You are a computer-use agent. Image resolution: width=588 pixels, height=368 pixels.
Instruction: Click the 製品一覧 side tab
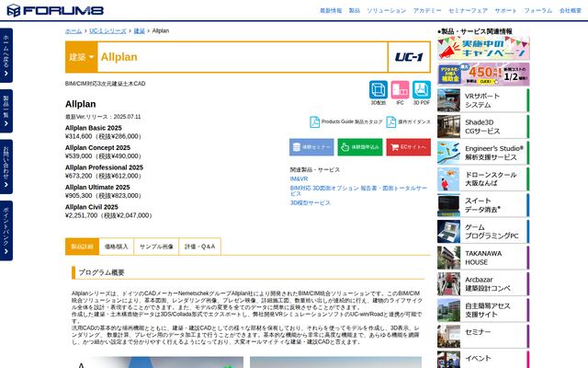click(6, 111)
